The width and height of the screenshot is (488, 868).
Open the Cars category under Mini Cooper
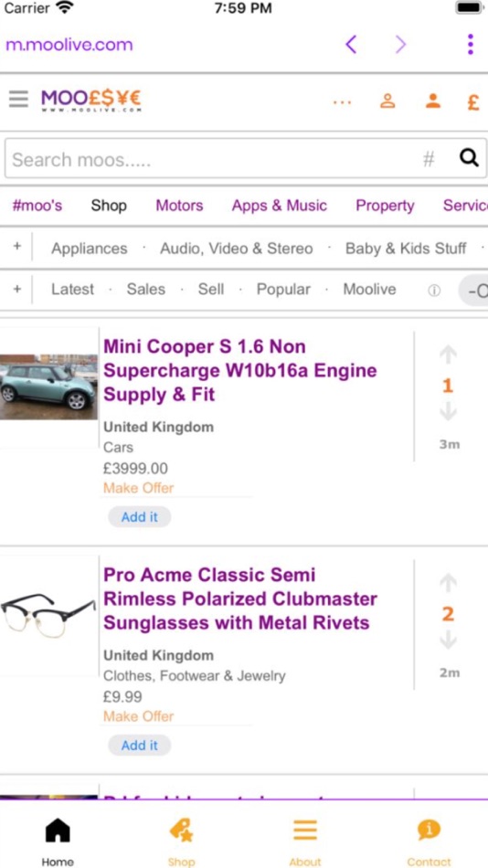click(118, 447)
